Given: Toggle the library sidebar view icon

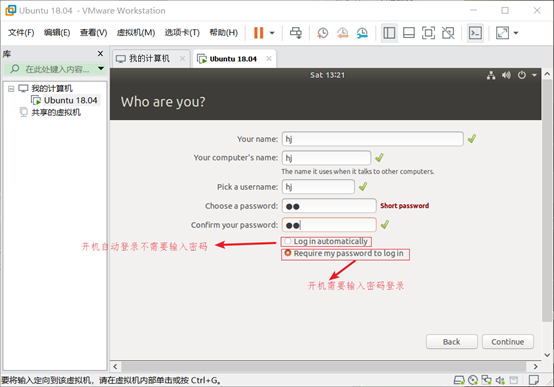Looking at the screenshot, I should coord(389,33).
